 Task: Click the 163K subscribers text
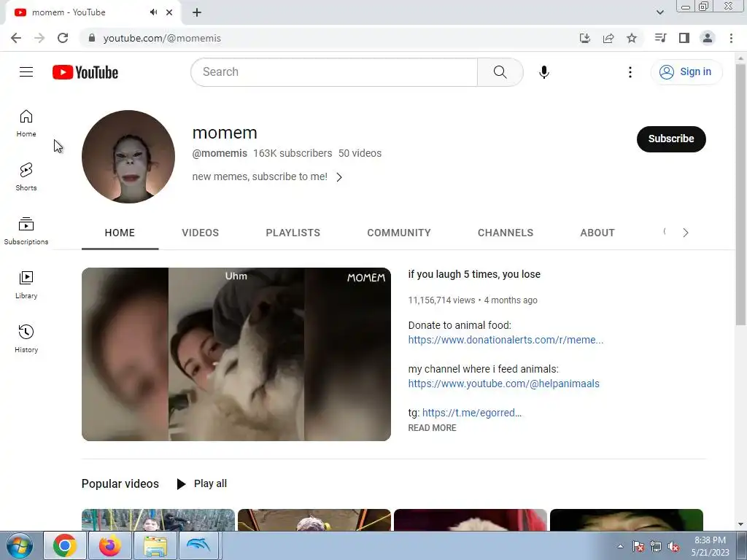(293, 153)
